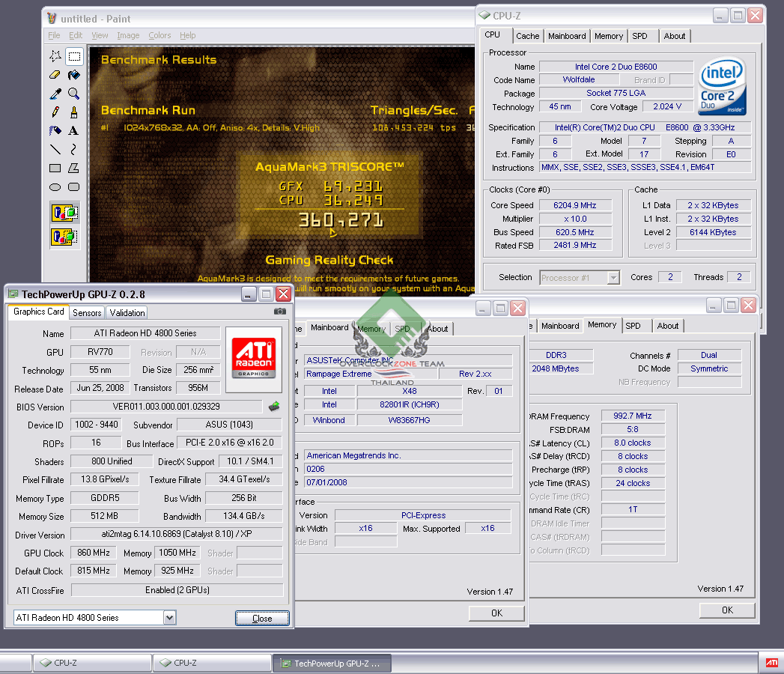Open About tab in top CPU-Z window
The height and width of the screenshot is (674, 784).
(x=675, y=36)
